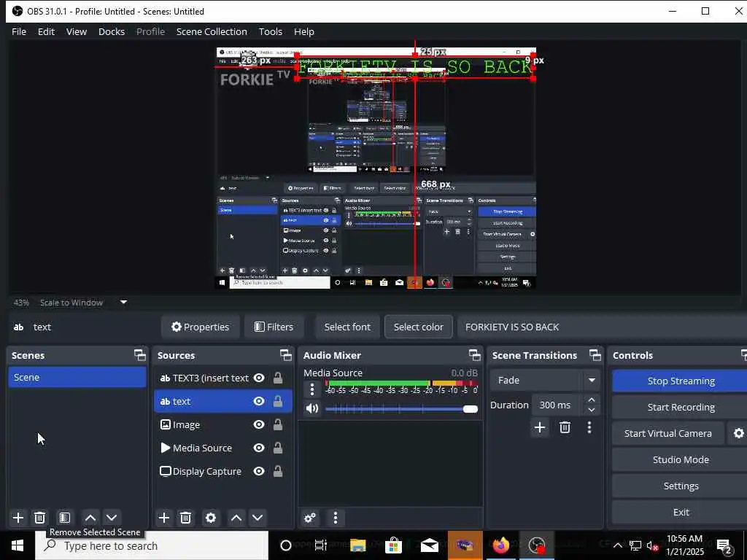Open OBS Settings button
Viewport: 747px width, 560px height.
click(x=681, y=486)
